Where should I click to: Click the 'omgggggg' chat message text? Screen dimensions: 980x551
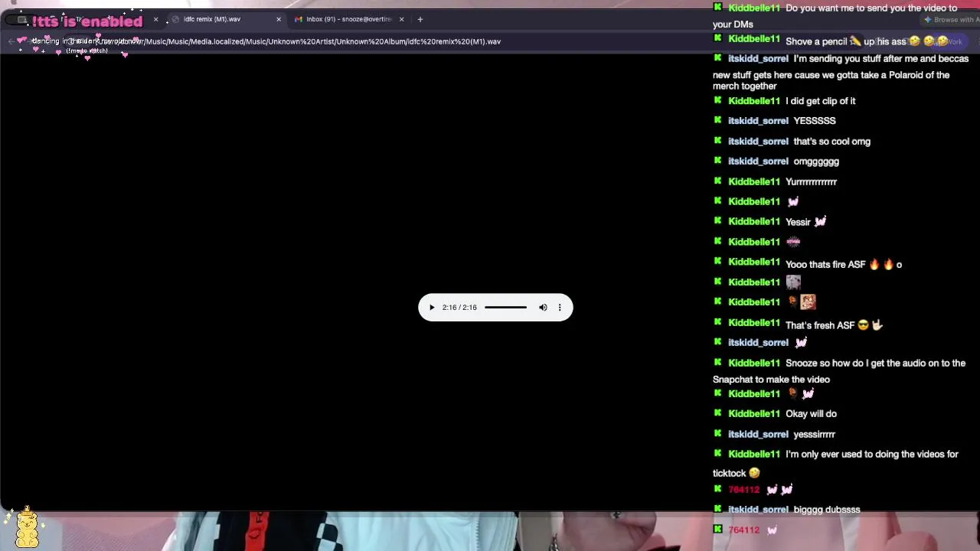[816, 161]
